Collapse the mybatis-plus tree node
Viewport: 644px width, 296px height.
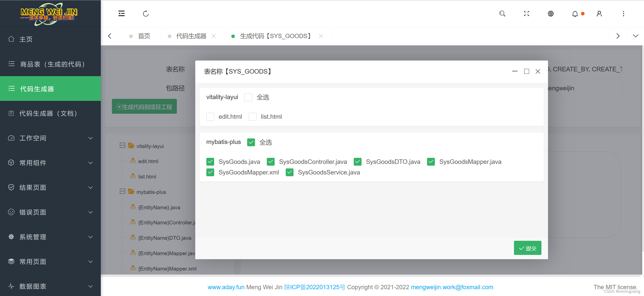coord(122,191)
